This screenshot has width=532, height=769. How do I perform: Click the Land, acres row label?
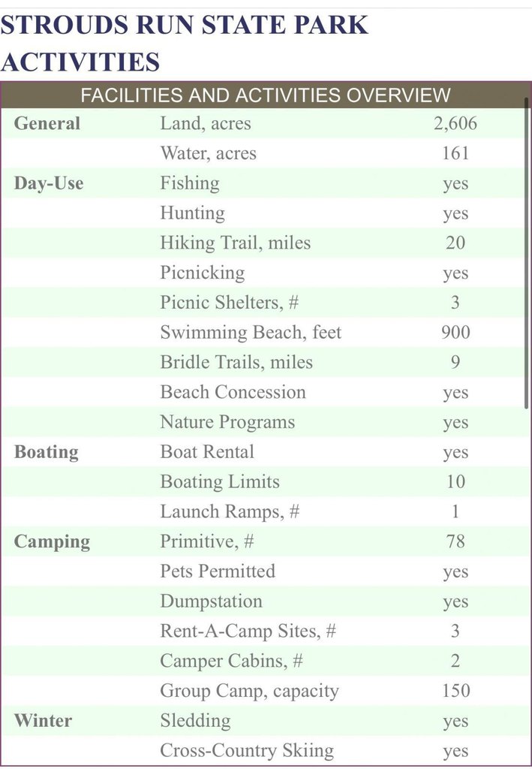tap(206, 124)
